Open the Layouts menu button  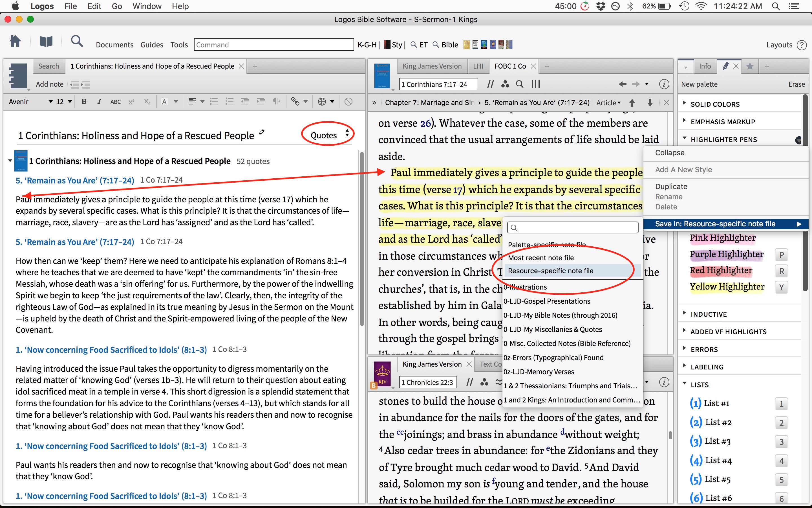point(779,45)
